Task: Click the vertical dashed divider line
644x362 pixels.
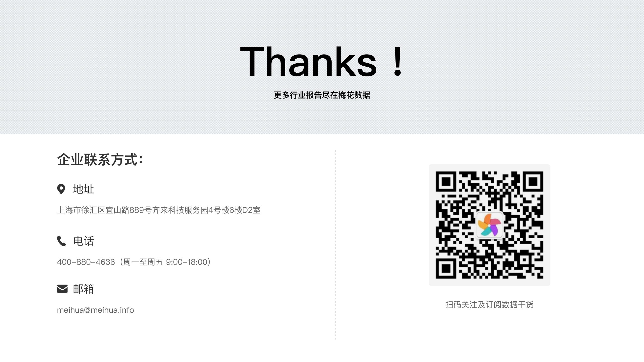Action: pyautogui.click(x=335, y=245)
